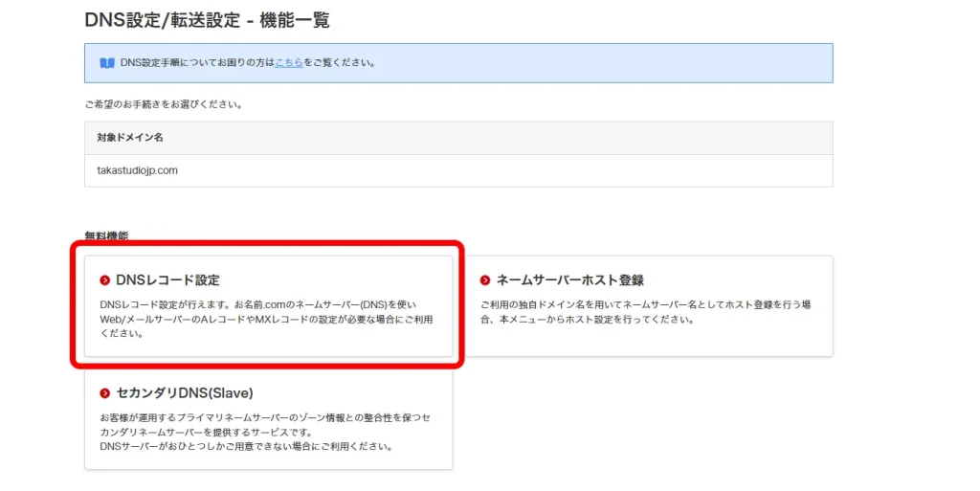The image size is (980, 491).
Task: Click the ネームサーバーホスト登録 card description text
Action: tap(646, 312)
